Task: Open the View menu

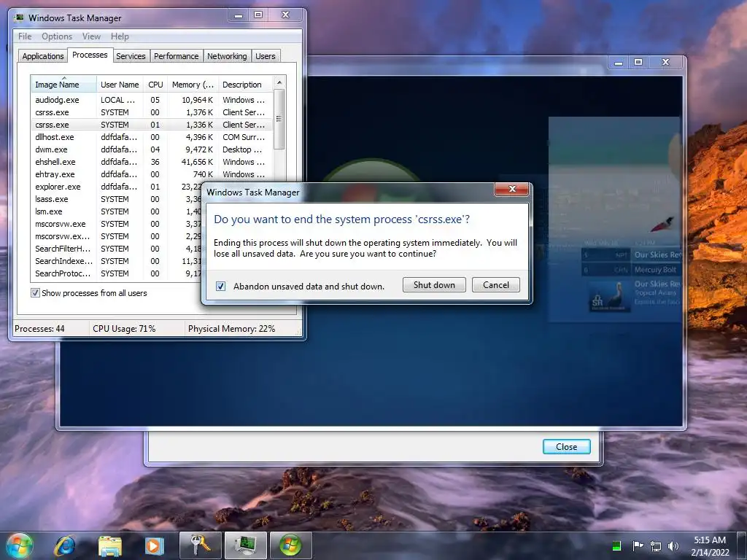Action: (x=91, y=36)
